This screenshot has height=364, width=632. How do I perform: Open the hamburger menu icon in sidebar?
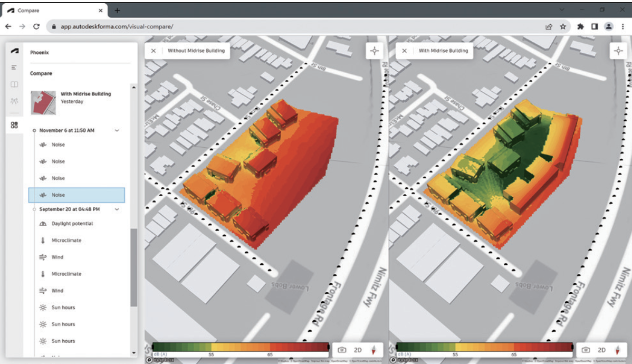coord(14,68)
